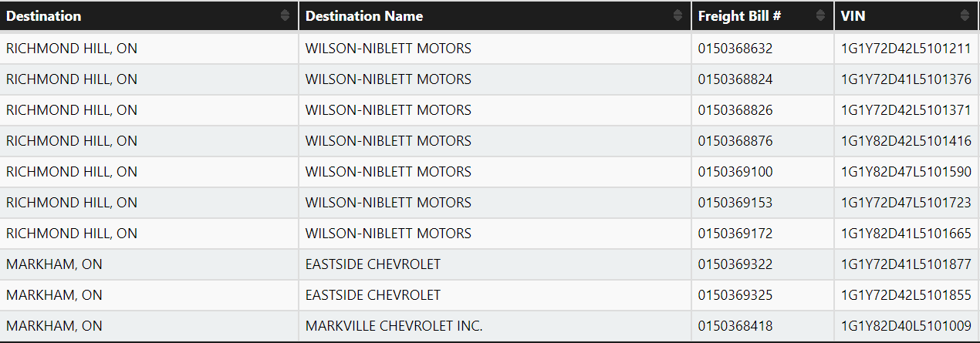Click the Destination Name header text

(364, 16)
